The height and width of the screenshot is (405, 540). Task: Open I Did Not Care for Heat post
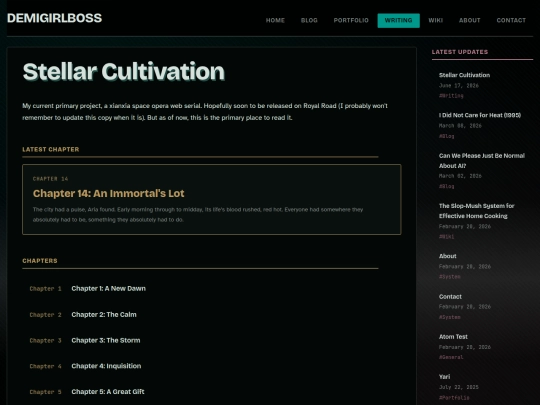[480, 115]
